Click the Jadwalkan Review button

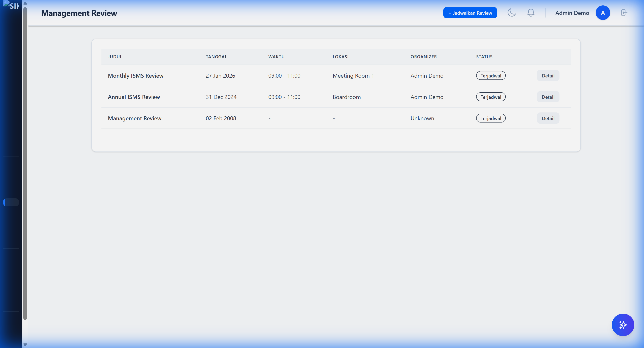pos(470,13)
